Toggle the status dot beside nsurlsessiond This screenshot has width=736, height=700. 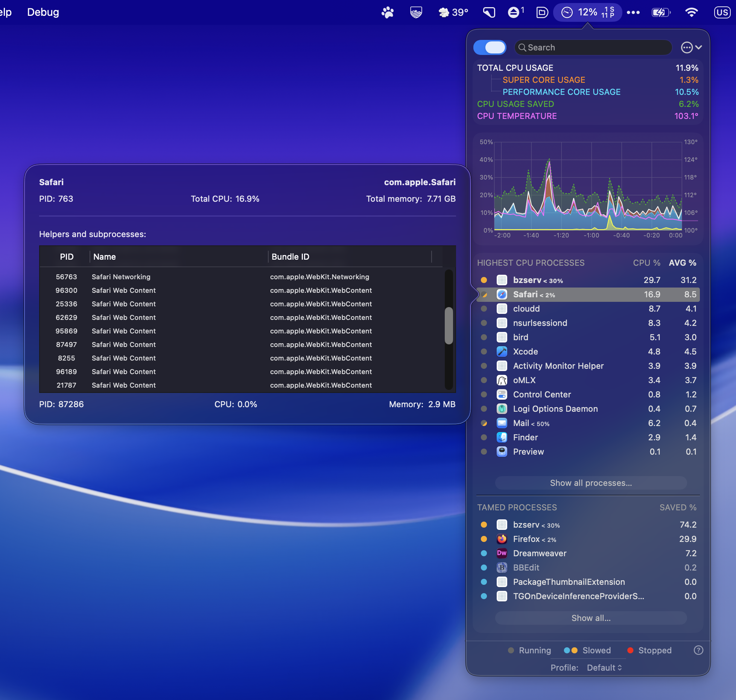(x=484, y=323)
